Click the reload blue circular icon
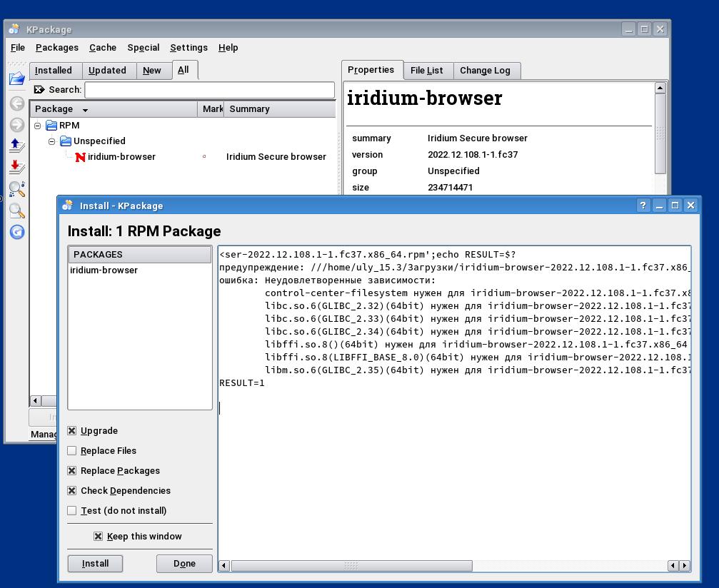This screenshot has width=719, height=588. tap(17, 232)
